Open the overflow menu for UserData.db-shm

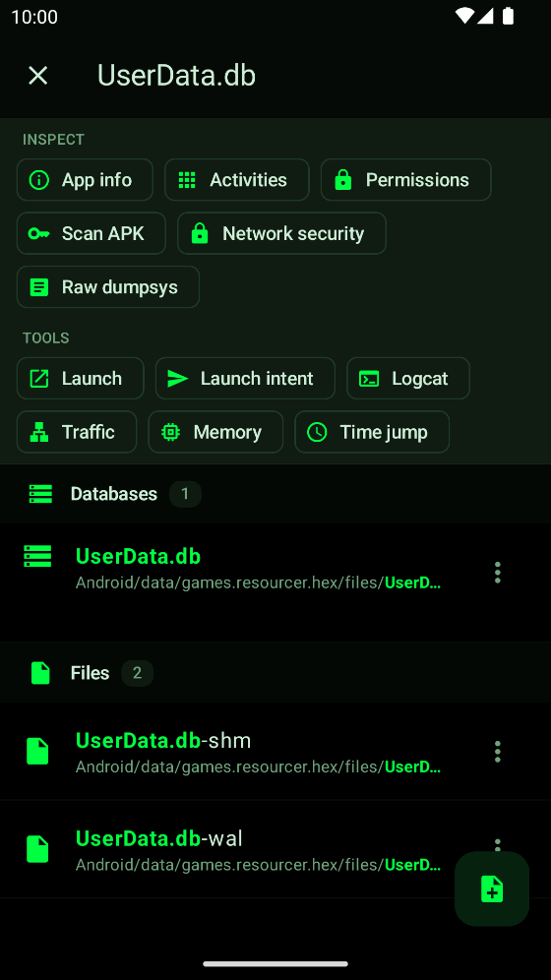(x=497, y=752)
